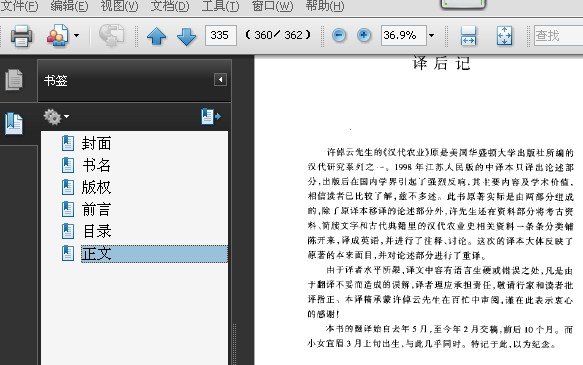Open the 编辑(E) menu
Viewport: 583px width, 365px height.
tap(69, 6)
